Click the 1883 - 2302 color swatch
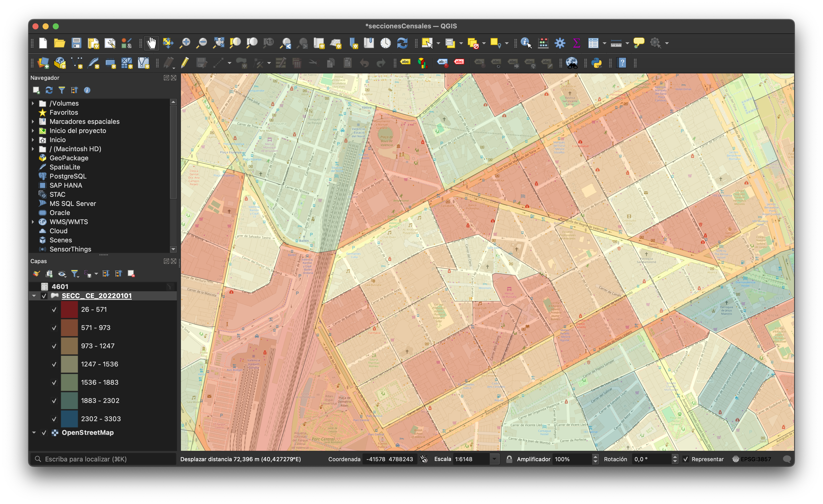The width and height of the screenshot is (823, 504). (69, 400)
